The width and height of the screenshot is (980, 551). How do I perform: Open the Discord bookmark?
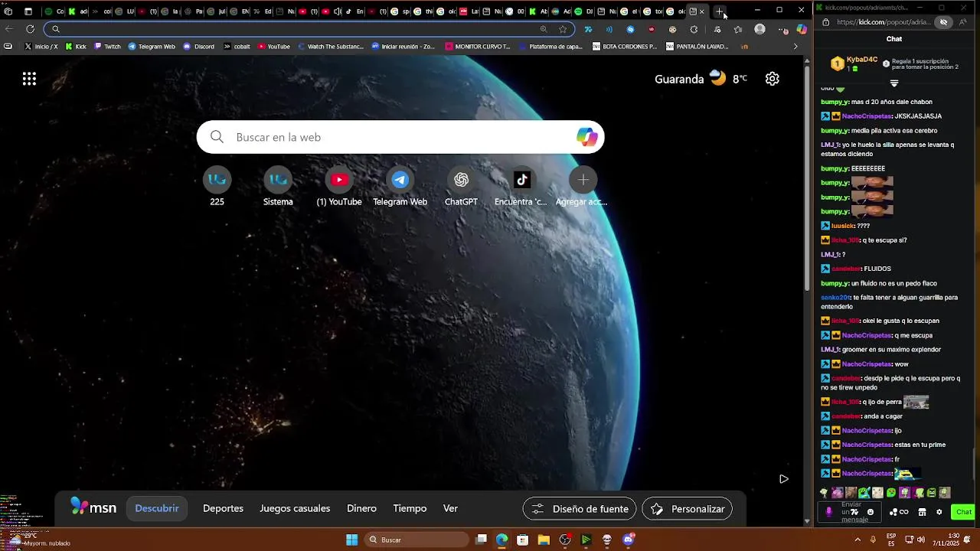198,46
